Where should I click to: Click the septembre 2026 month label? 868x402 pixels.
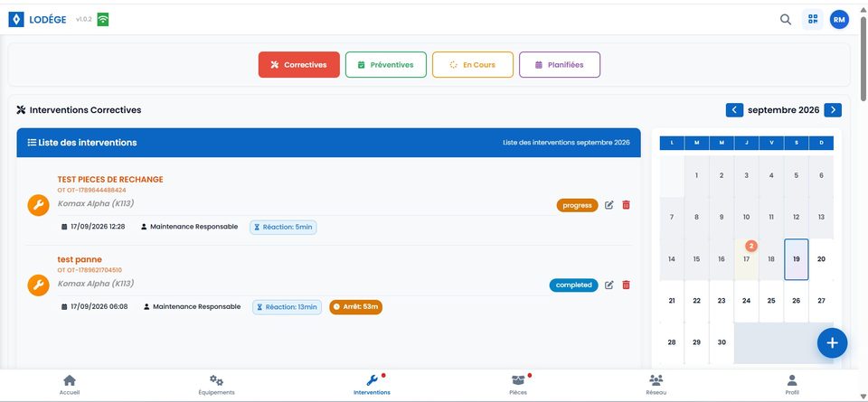tap(783, 110)
